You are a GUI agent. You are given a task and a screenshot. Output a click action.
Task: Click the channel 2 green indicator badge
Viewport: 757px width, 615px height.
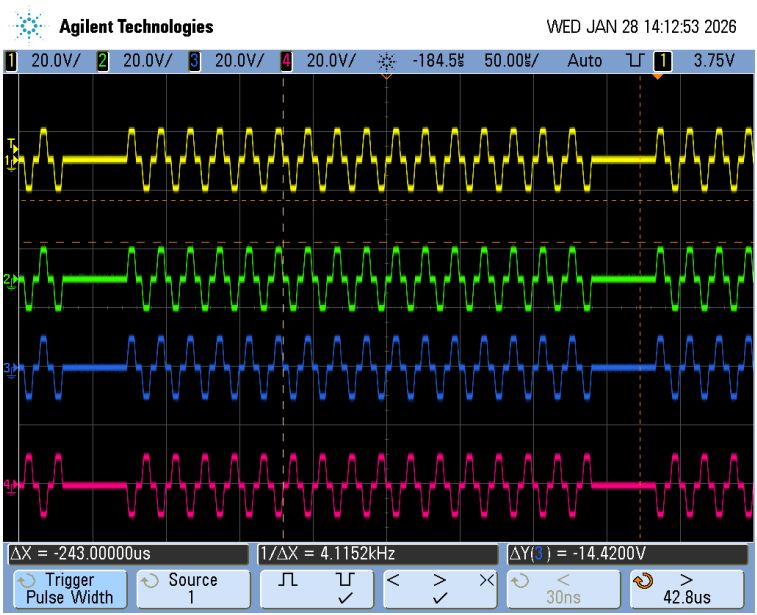pyautogui.click(x=102, y=61)
